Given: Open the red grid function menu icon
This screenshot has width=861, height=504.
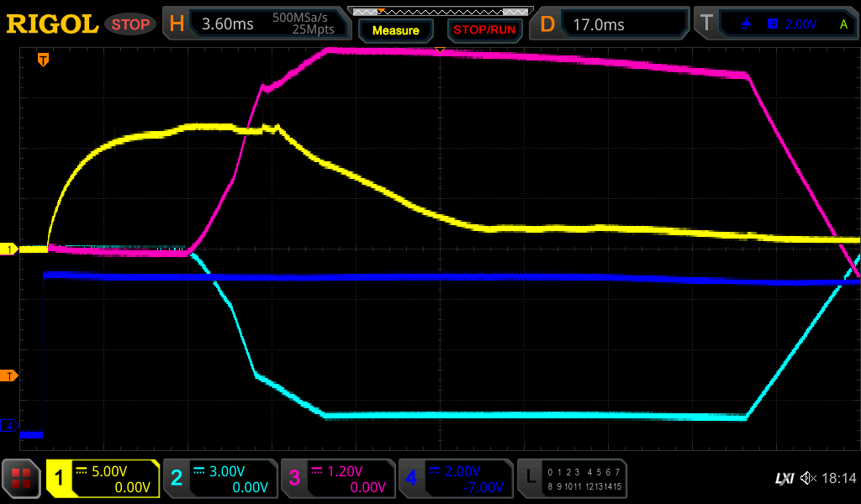Looking at the screenshot, I should 22,479.
